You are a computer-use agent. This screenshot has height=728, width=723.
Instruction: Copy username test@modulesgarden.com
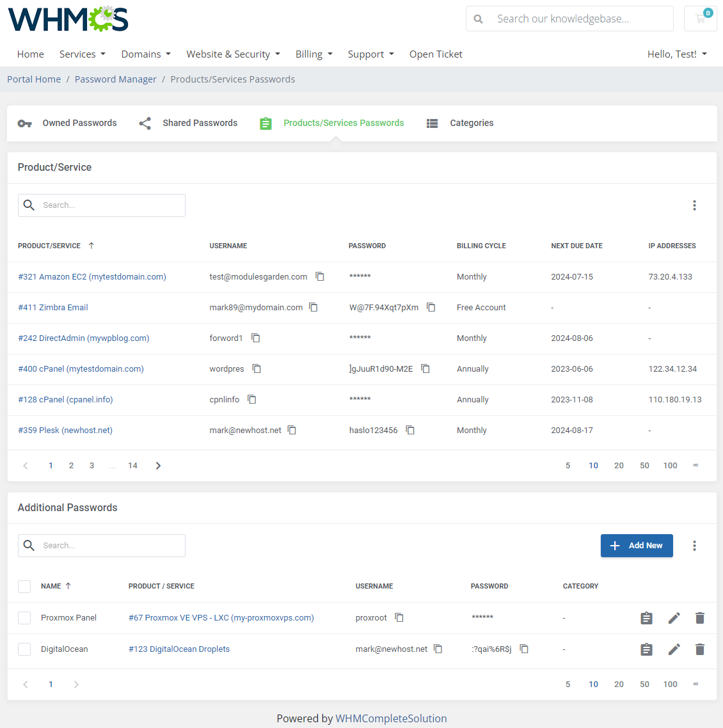pos(320,277)
